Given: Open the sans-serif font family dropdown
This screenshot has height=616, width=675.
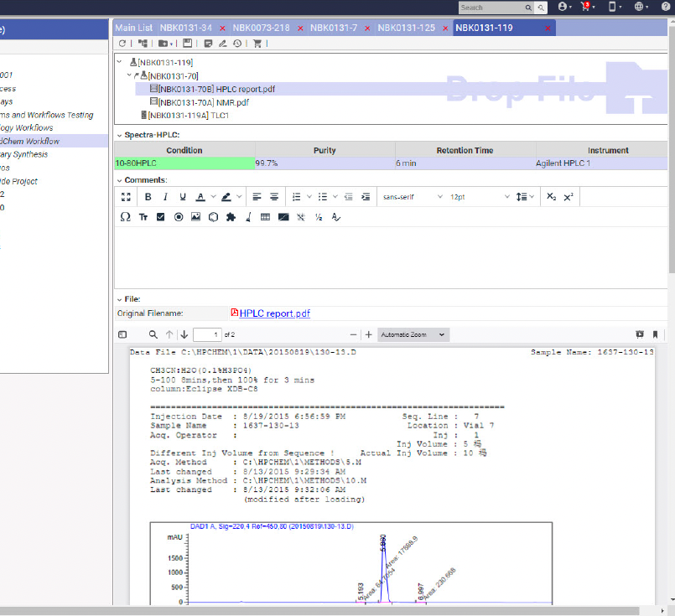Looking at the screenshot, I should pyautogui.click(x=412, y=197).
